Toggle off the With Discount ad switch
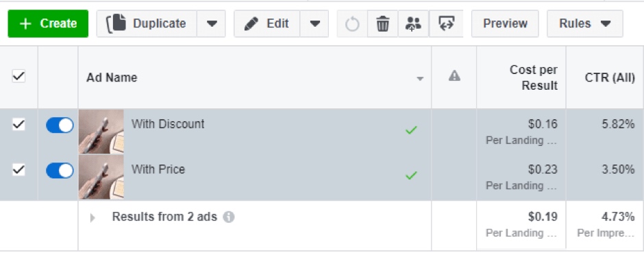Image resolution: width=644 pixels, height=253 pixels. click(60, 125)
